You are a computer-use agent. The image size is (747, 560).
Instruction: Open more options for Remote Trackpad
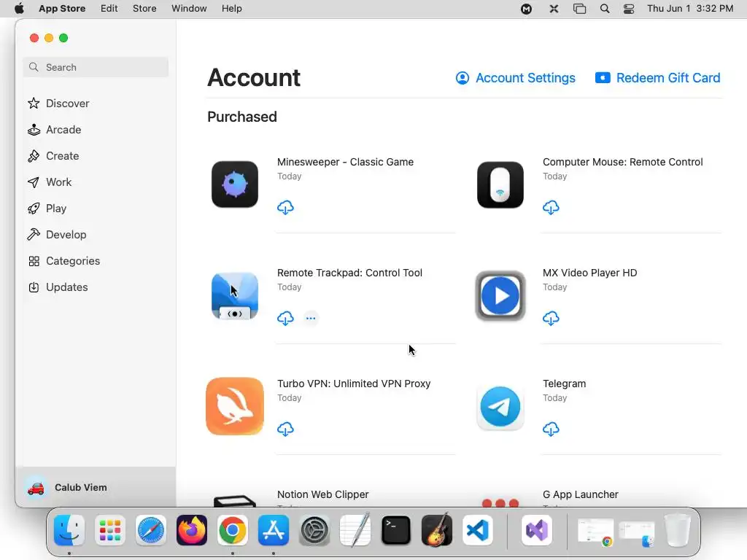311,318
